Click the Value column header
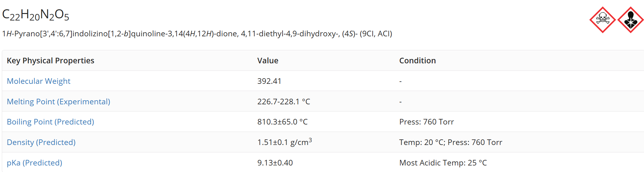This screenshot has width=644, height=172. point(268,61)
